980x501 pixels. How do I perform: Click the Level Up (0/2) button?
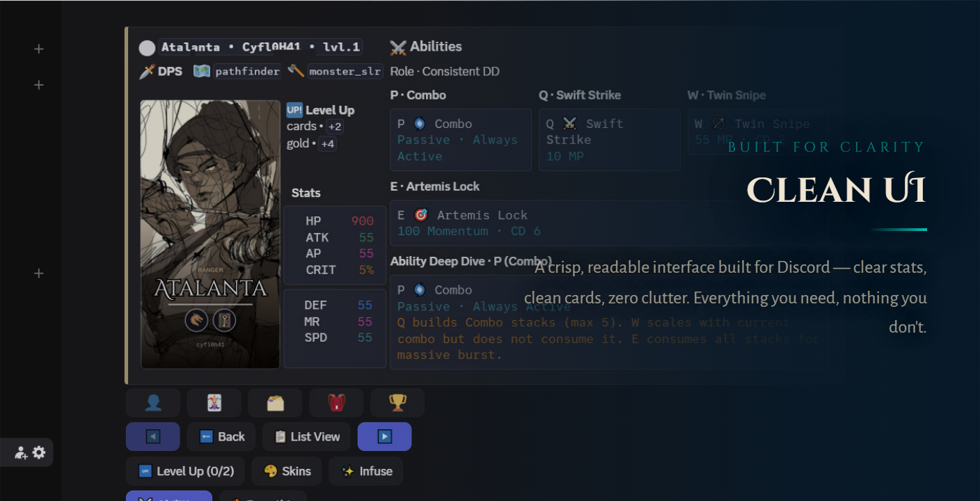[185, 471]
